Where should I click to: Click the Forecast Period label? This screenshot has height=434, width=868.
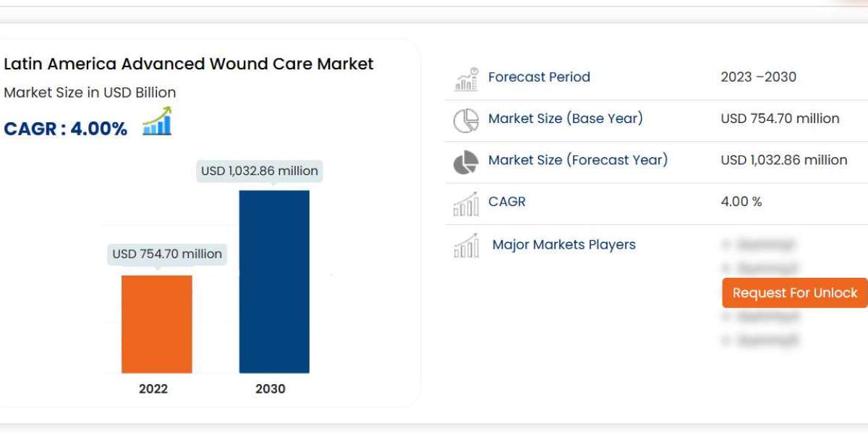[539, 77]
